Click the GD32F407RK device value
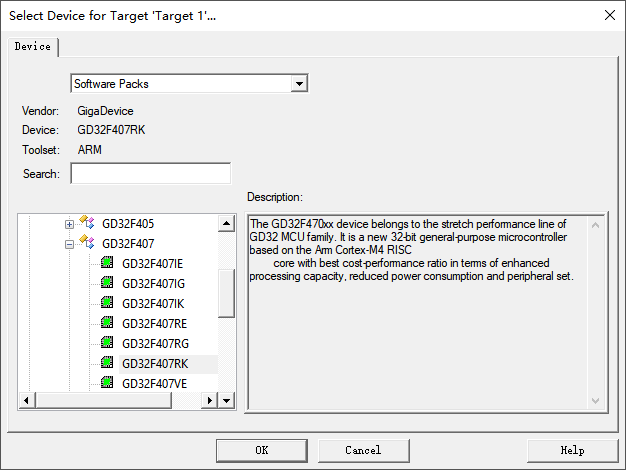 pyautogui.click(x=111, y=130)
